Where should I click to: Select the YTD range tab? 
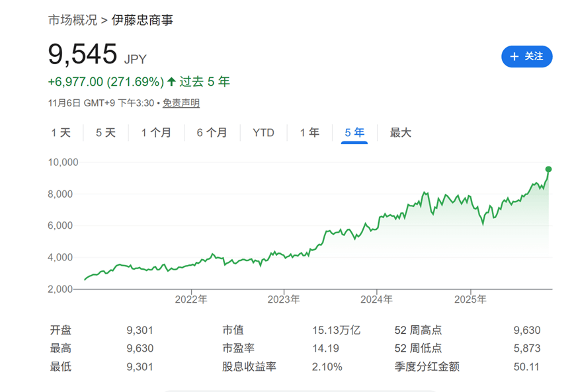point(263,133)
